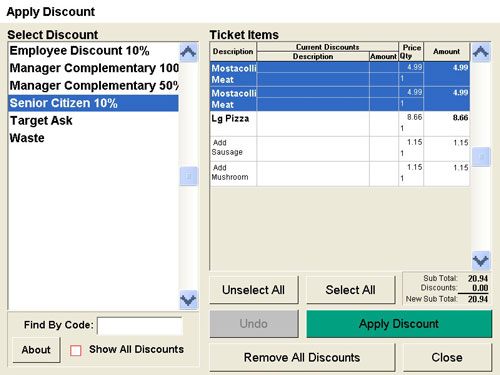This screenshot has height=375, width=500.
Task: Click the ticket Description column header
Action: 233,51
